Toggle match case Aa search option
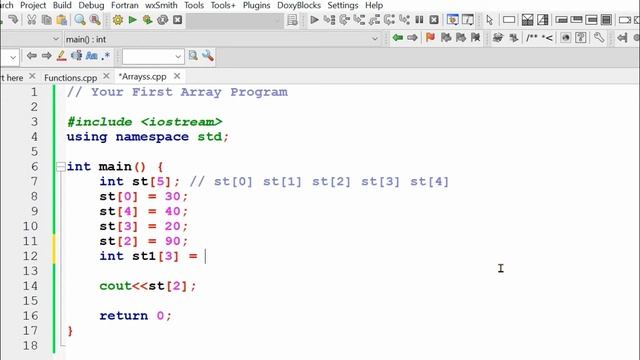Screen dimensions: 640x360 click(x=91, y=56)
